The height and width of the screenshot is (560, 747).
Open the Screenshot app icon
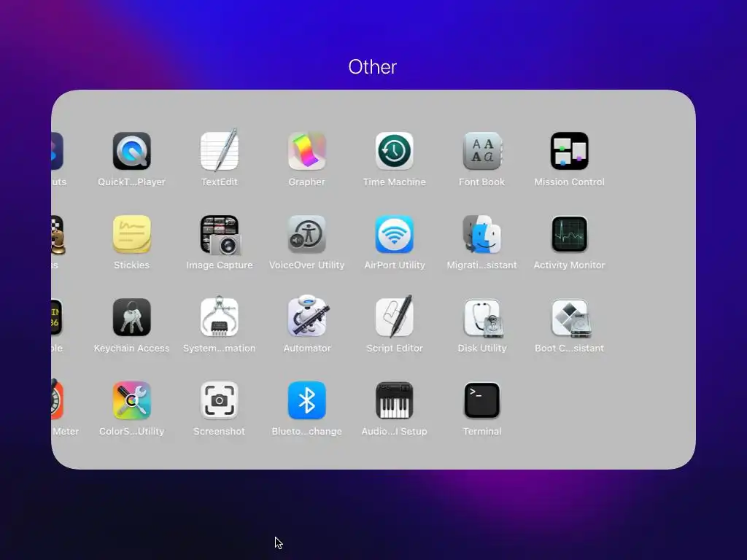pos(219,400)
